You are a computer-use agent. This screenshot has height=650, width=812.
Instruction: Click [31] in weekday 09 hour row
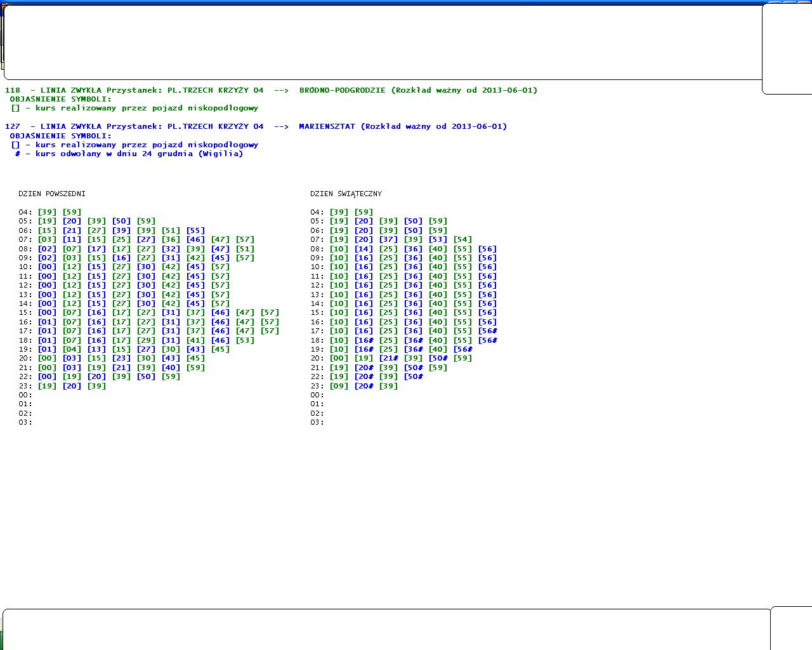171,258
